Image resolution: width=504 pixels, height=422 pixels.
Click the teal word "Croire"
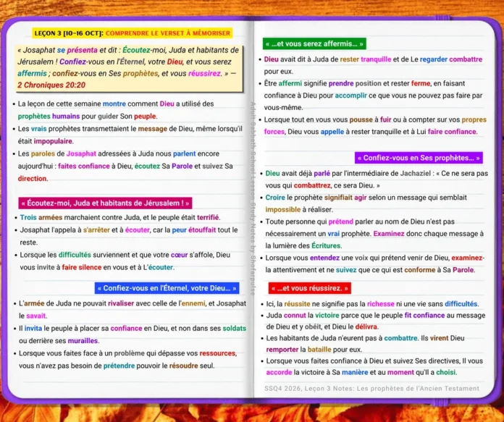pyautogui.click(x=275, y=198)
